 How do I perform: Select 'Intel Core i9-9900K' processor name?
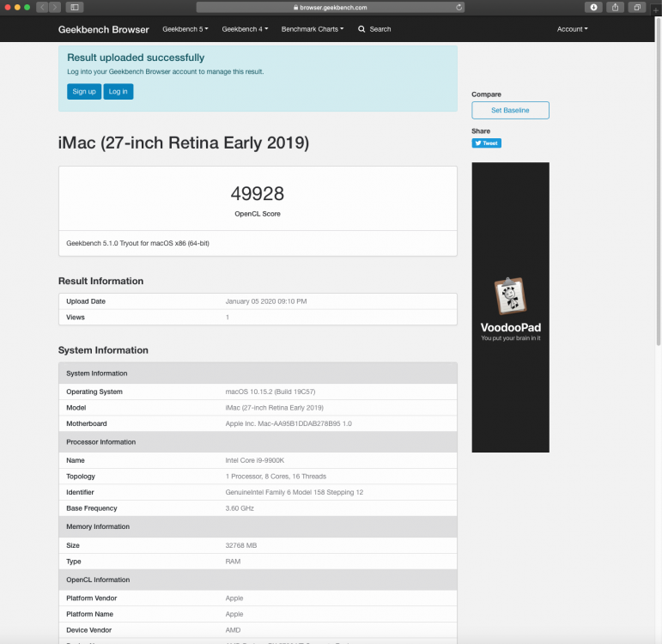click(x=255, y=460)
